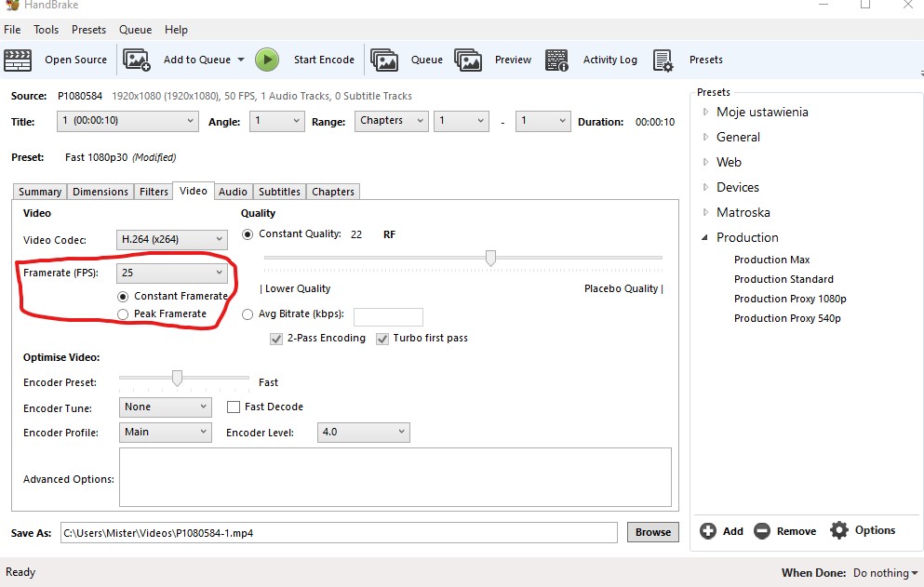Expand the Moje ustawienia preset group
This screenshot has height=587, width=924.
[705, 112]
